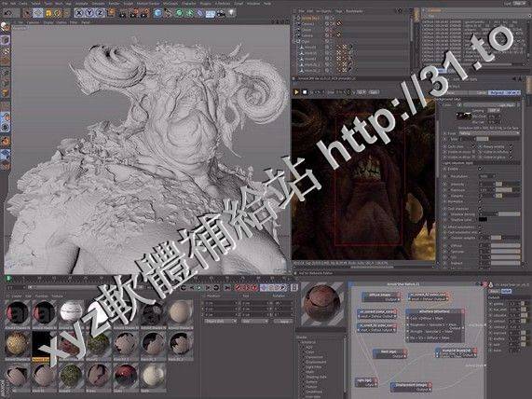The width and height of the screenshot is (532, 399).
Task: Open the Object (Rel) coordinates dropdown
Action: click(x=220, y=321)
